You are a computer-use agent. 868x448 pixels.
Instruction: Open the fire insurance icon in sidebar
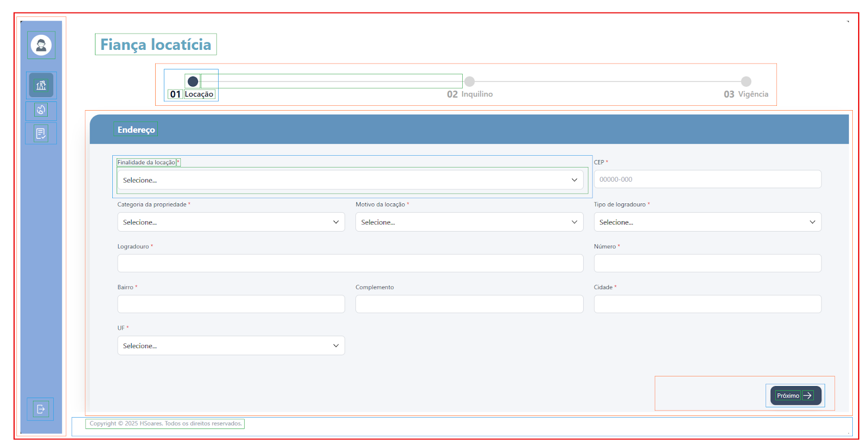coord(41,110)
